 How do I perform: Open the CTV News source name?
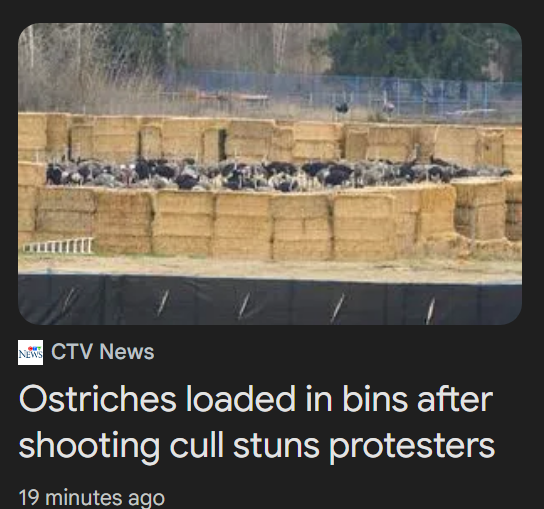click(x=103, y=352)
